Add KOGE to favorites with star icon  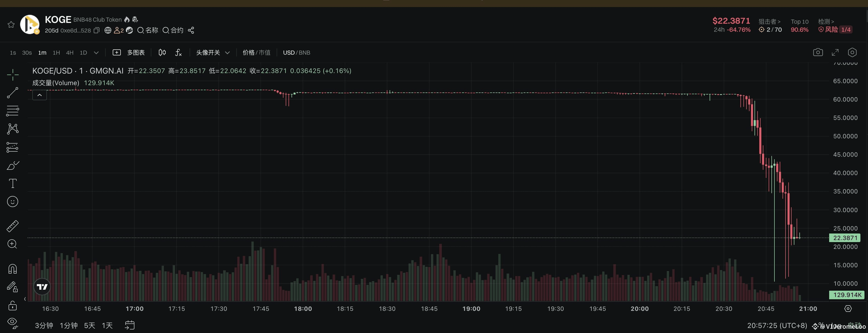pos(11,24)
